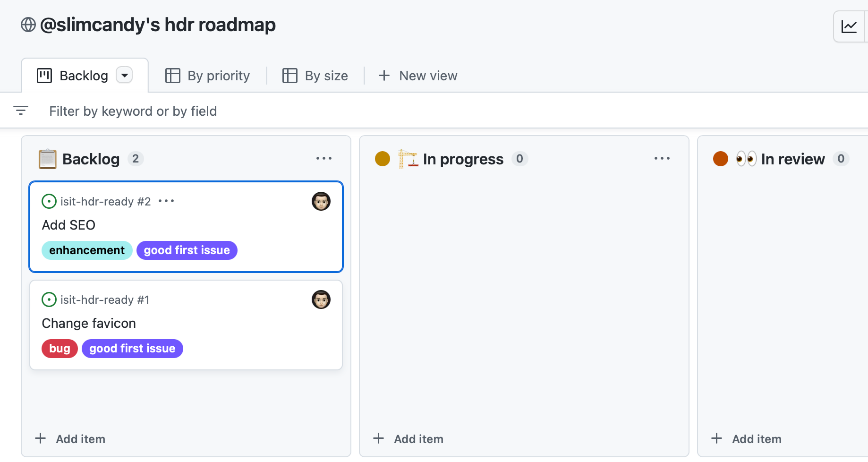Click the filter funnel icon
868x462 pixels.
click(x=21, y=110)
